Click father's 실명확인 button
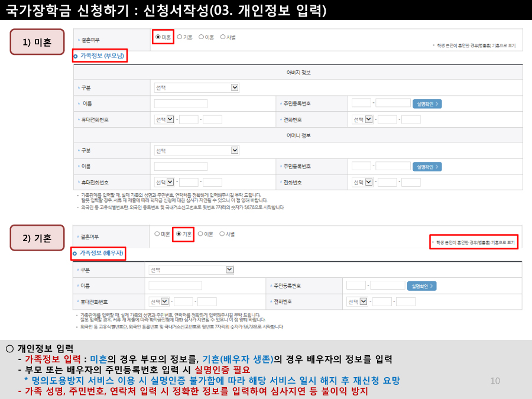The height and width of the screenshot is (399, 532). coord(427,104)
